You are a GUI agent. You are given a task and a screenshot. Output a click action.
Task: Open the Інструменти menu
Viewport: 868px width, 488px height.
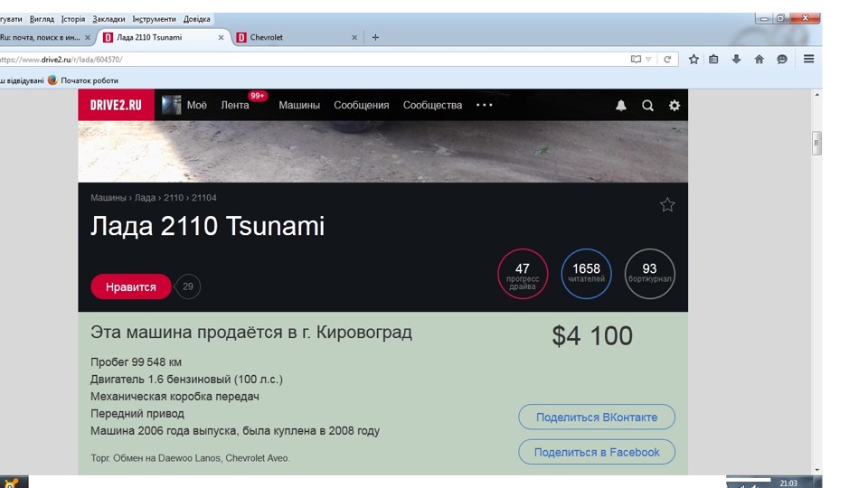pos(154,19)
